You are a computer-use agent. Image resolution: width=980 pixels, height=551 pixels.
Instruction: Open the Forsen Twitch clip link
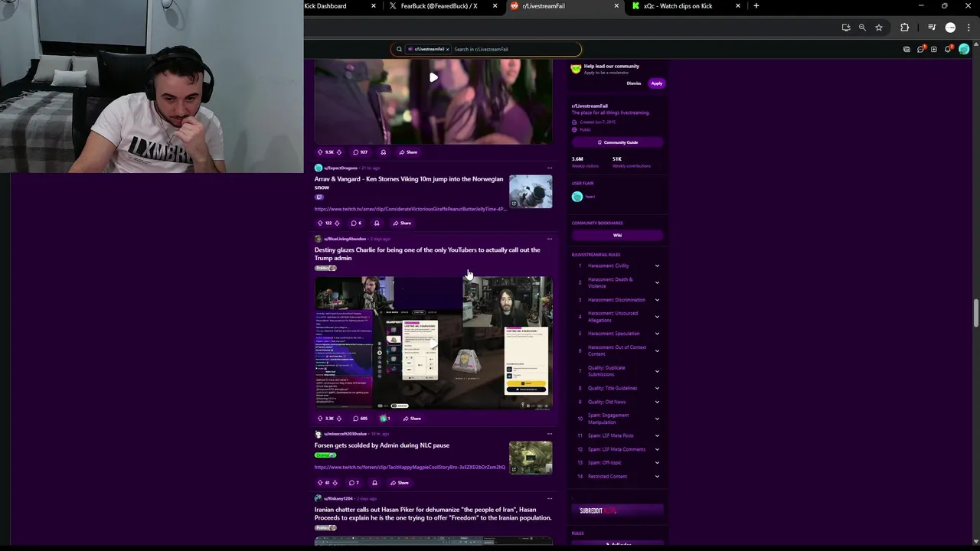410,467
